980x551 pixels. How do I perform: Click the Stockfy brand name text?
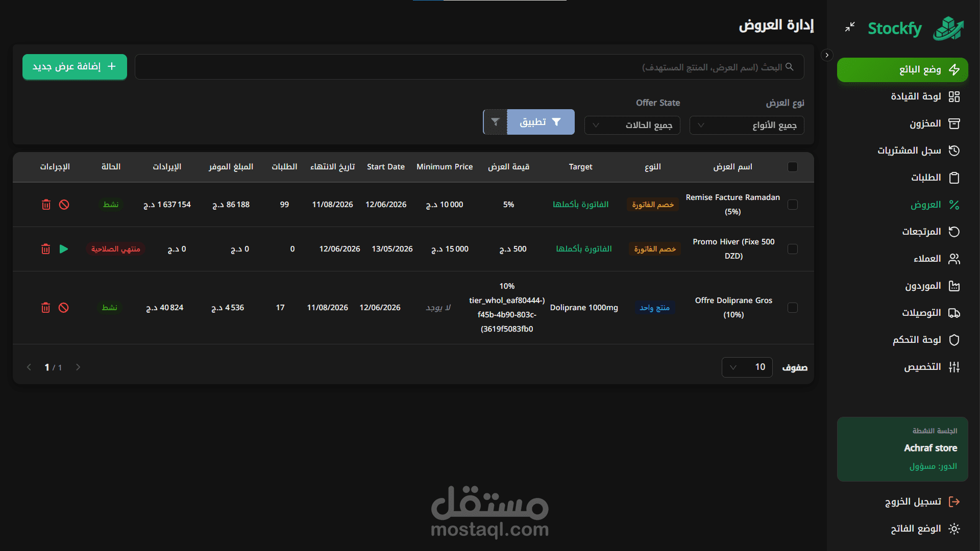point(895,29)
